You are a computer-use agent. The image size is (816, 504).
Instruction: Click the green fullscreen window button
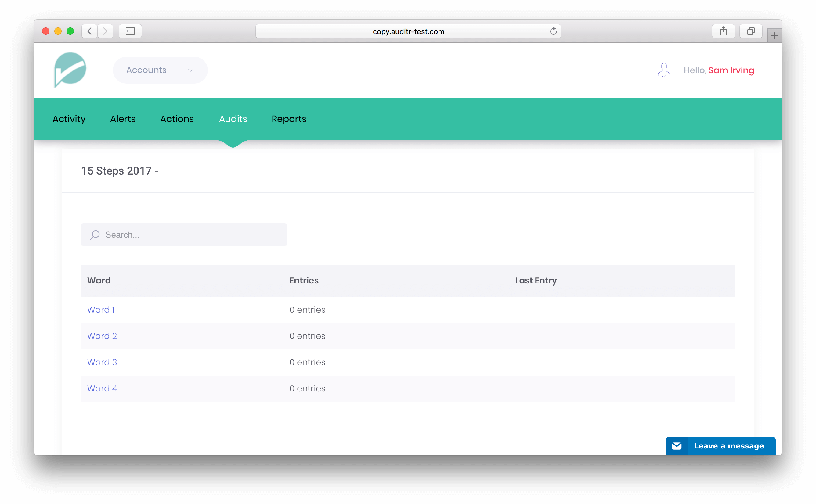pos(70,31)
